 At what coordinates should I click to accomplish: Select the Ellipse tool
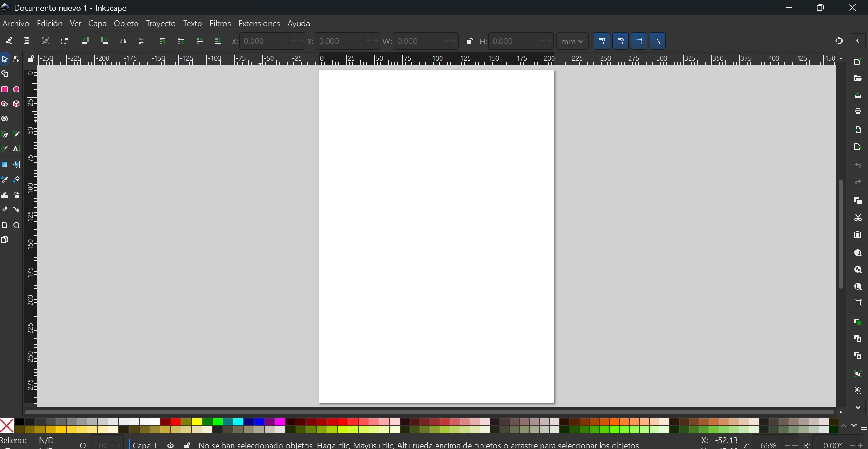17,89
